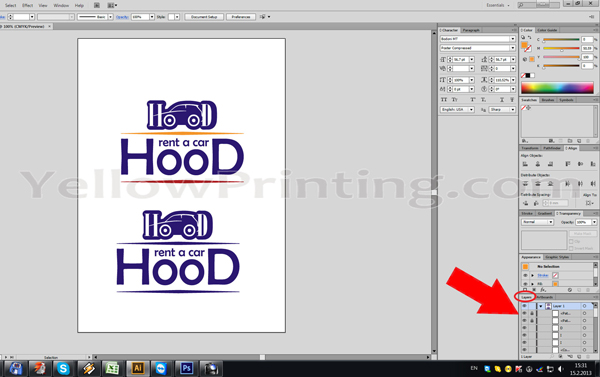Open the Arrange Documents dropdown
The image size is (600, 377).
[112, 5]
